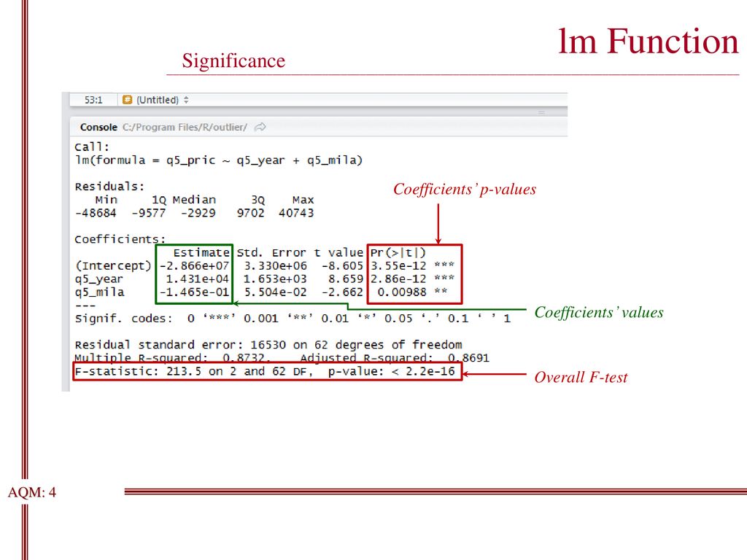Click the t value column header
747x560 pixels.
(338, 252)
